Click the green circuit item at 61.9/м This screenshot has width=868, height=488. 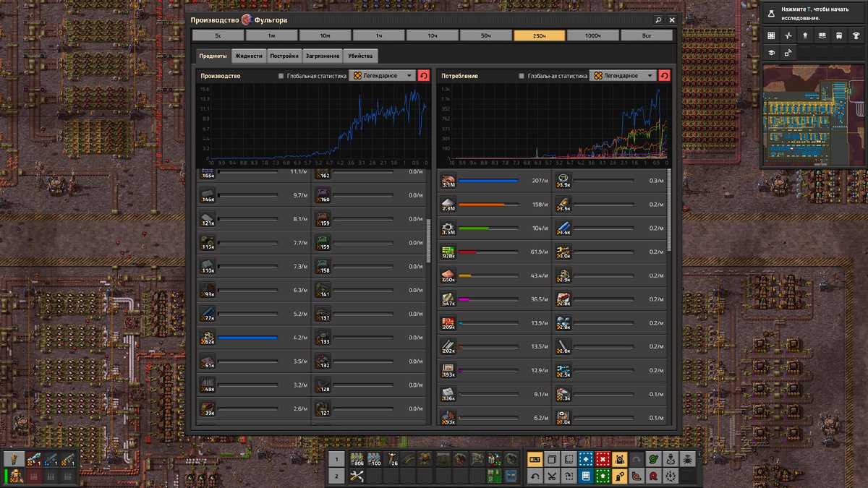coord(448,252)
